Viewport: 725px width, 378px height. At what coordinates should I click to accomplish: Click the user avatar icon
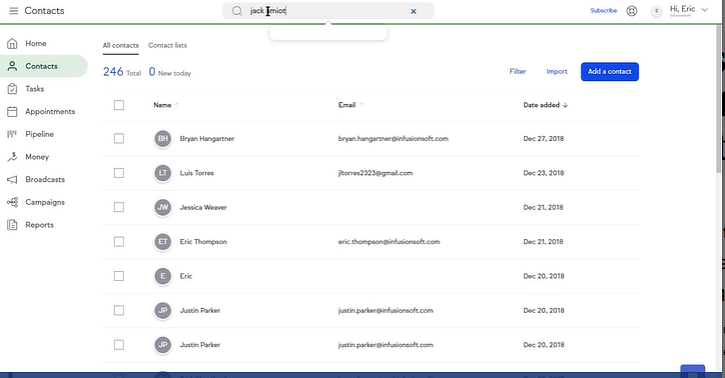[657, 11]
